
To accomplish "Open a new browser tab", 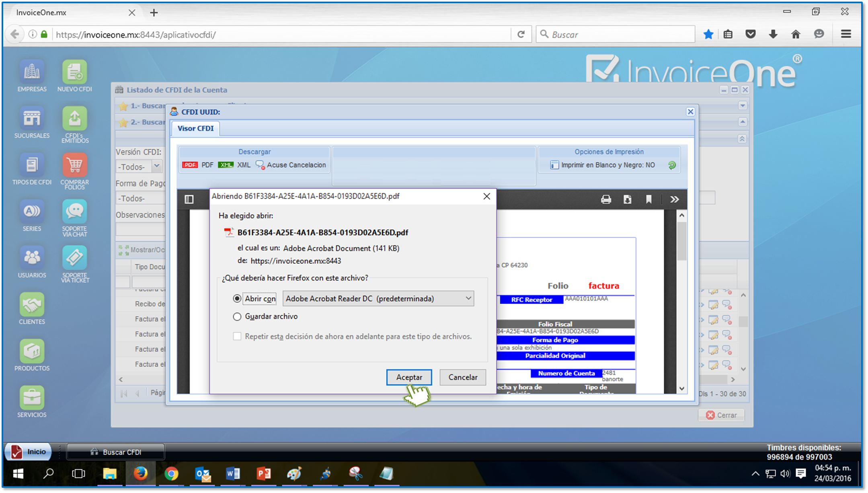I will 154,12.
